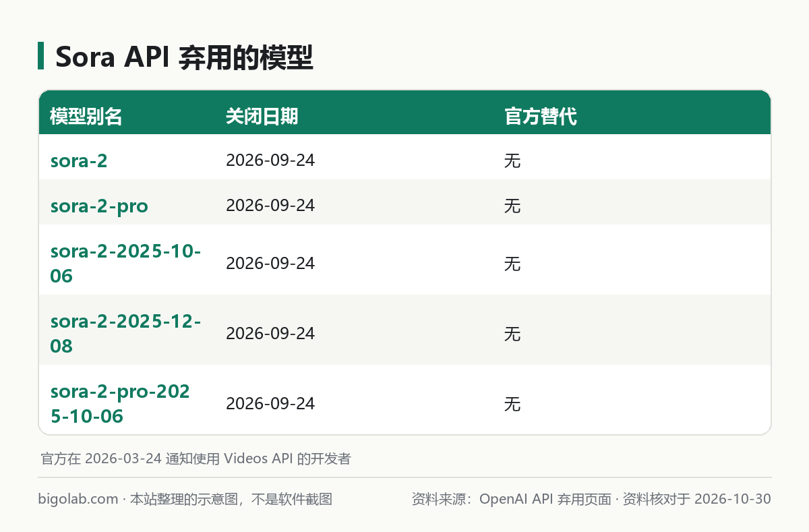Click 无 in the sora-2-pro-2025-10-06 row
809x532 pixels.
(x=512, y=404)
